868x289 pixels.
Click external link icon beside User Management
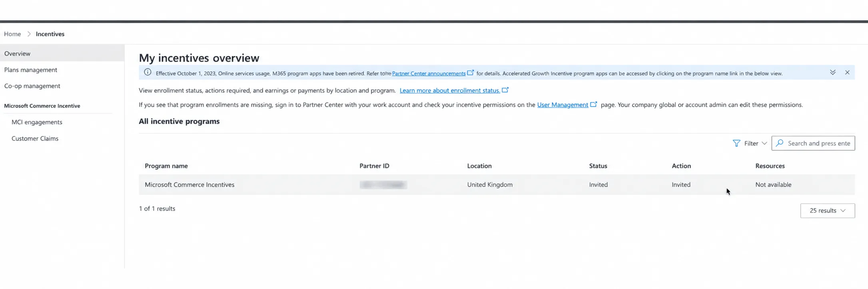(594, 104)
